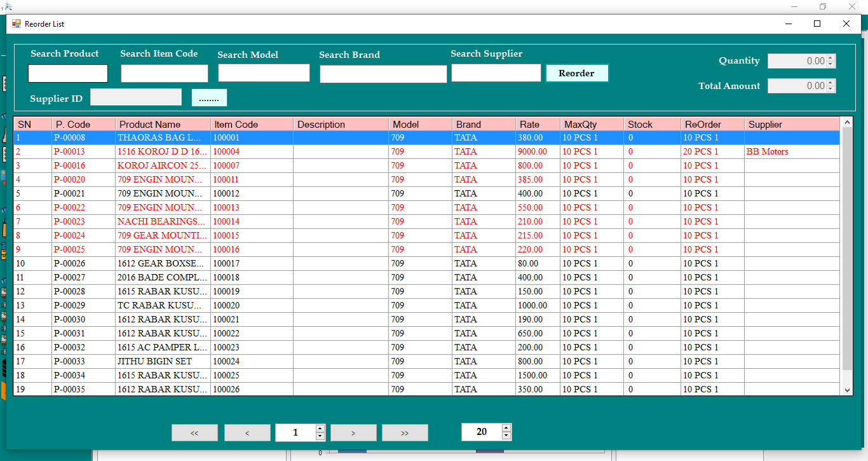Select the JITHU BIGIN SET row
The width and height of the screenshot is (868, 461).
pyautogui.click(x=154, y=361)
